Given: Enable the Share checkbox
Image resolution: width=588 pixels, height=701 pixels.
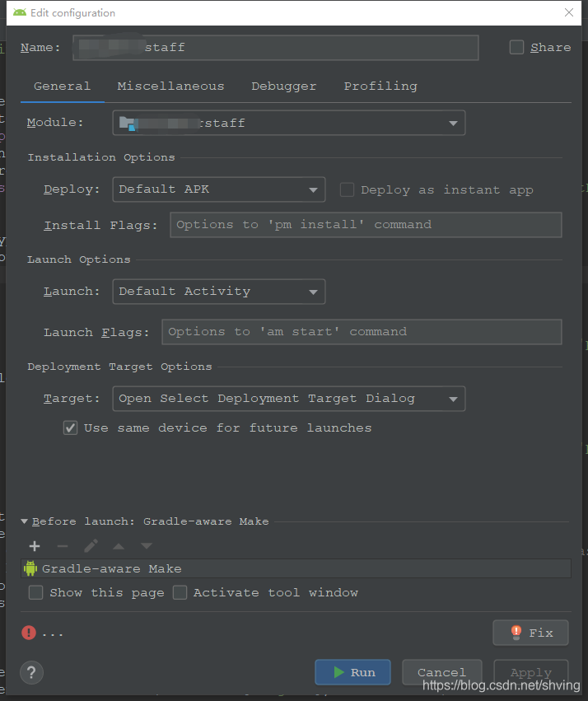Looking at the screenshot, I should 516,47.
